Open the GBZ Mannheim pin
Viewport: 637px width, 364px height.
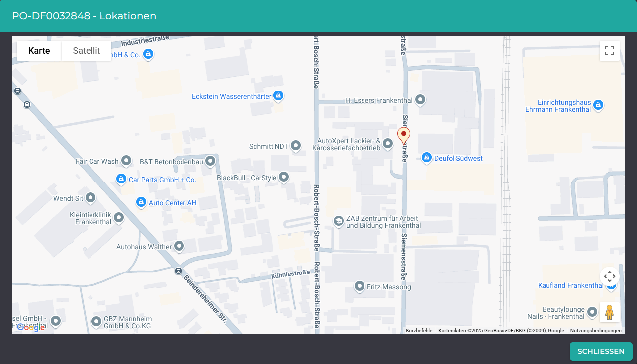point(97,322)
